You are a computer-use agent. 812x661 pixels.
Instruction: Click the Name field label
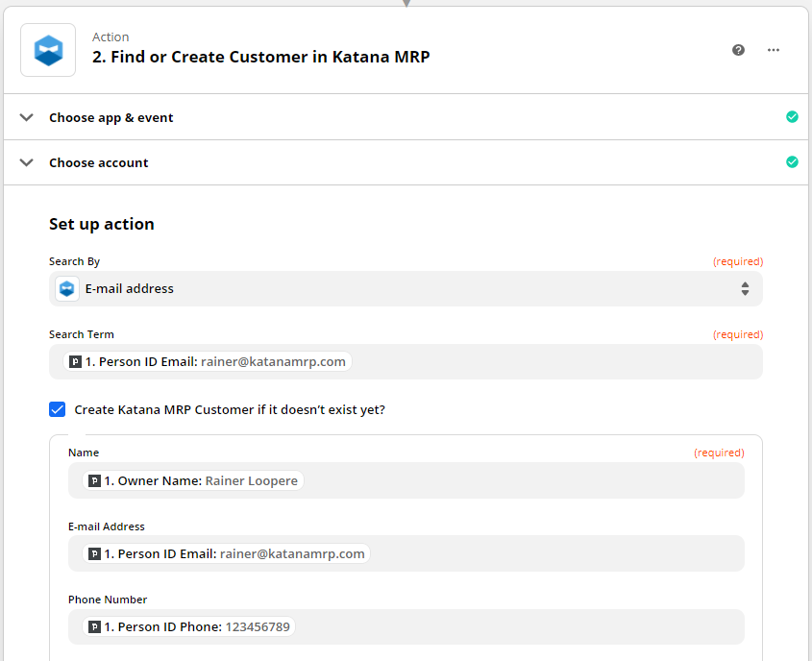tap(84, 453)
